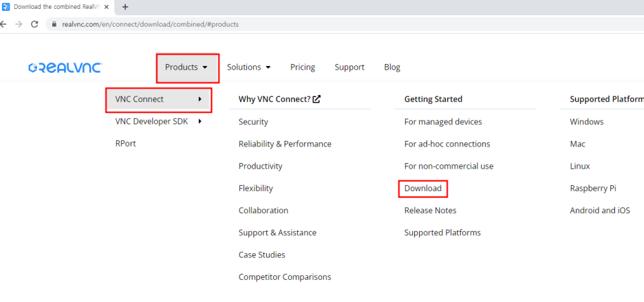Image resolution: width=644 pixels, height=302 pixels.
Task: Open the Why VNC Connect? heading link
Action: 275,99
